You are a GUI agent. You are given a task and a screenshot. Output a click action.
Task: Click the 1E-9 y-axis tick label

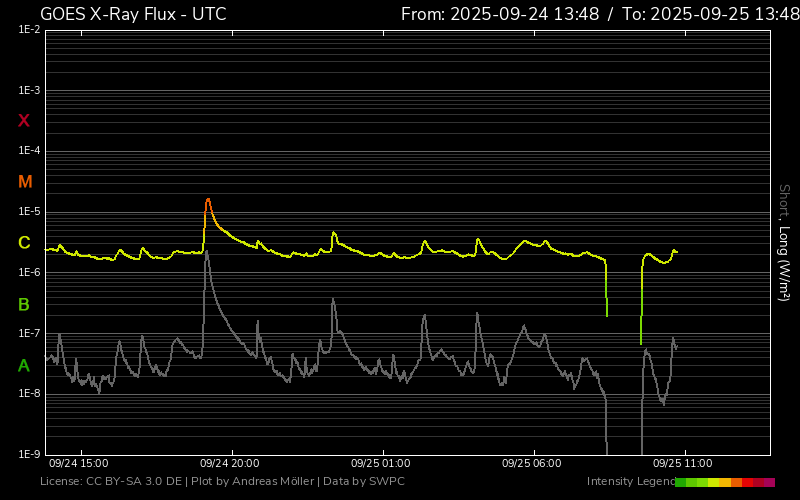pyautogui.click(x=28, y=454)
